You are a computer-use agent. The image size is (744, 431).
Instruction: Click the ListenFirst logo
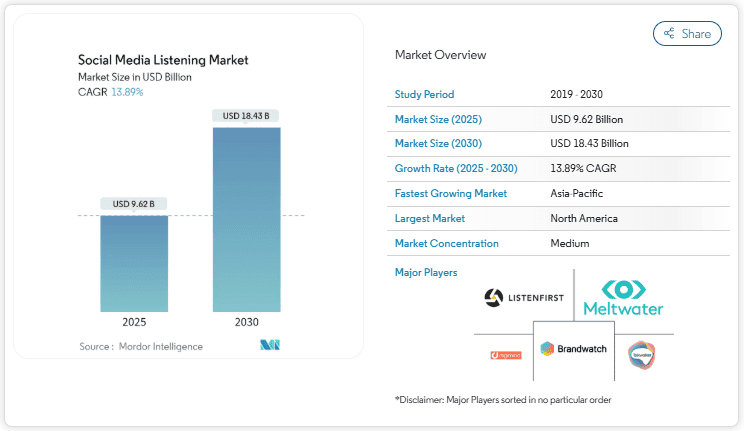[x=524, y=298]
